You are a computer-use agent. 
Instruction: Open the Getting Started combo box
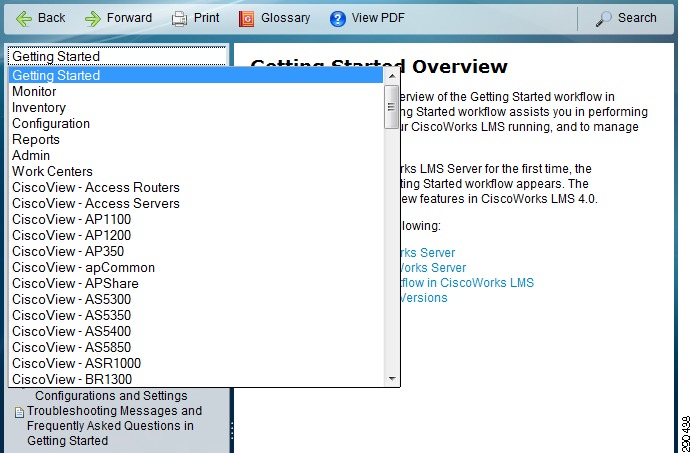(x=117, y=56)
